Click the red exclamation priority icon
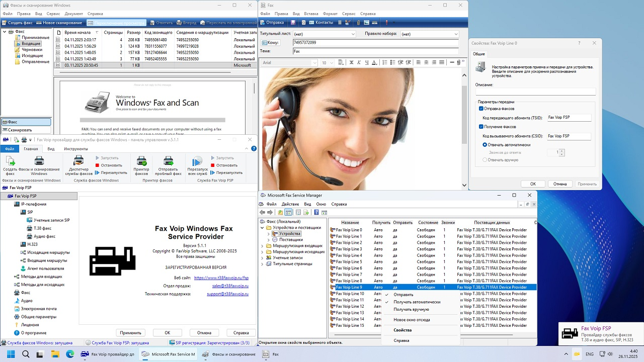Screen dimensions: 644x362 coord(386,23)
